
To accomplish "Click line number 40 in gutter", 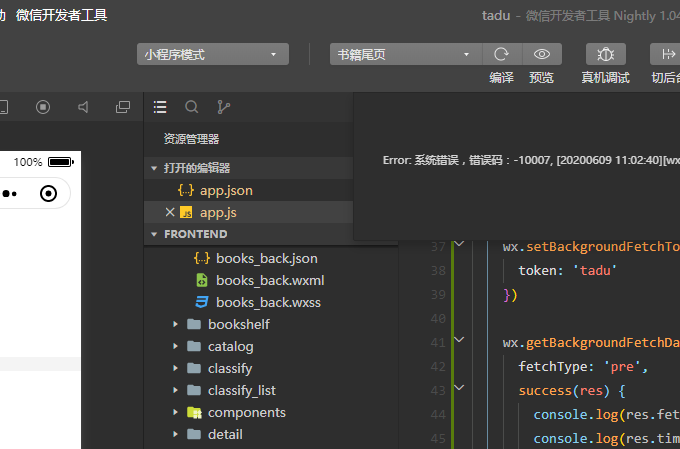I will click(438, 319).
